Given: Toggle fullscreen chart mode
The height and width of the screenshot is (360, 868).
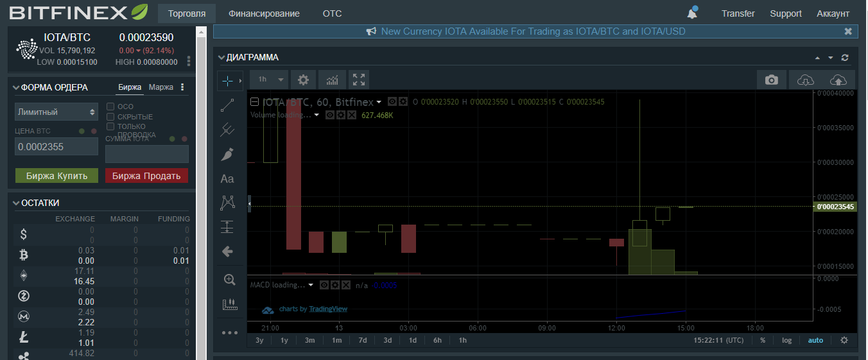Looking at the screenshot, I should pyautogui.click(x=359, y=80).
